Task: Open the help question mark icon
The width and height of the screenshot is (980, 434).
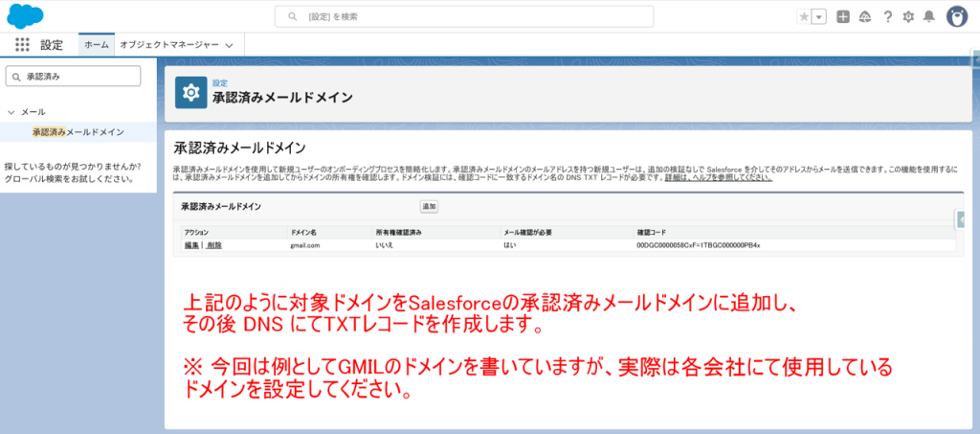Action: 887,17
